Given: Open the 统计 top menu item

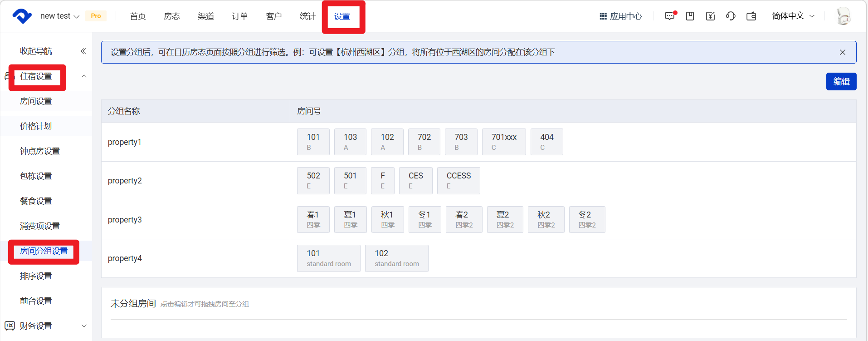Looking at the screenshot, I should pos(307,16).
